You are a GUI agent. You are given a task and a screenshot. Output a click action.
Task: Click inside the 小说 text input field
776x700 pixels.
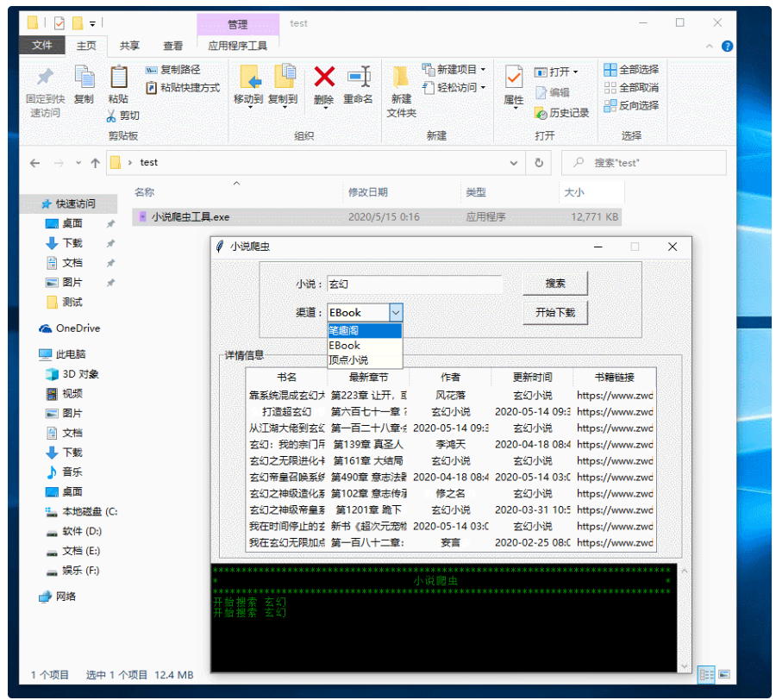click(x=414, y=284)
